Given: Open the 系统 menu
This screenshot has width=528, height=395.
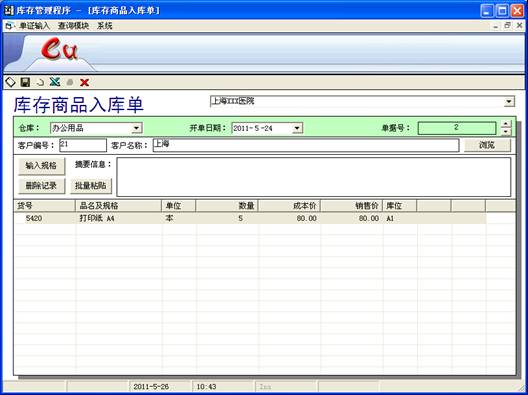Looking at the screenshot, I should point(105,26).
